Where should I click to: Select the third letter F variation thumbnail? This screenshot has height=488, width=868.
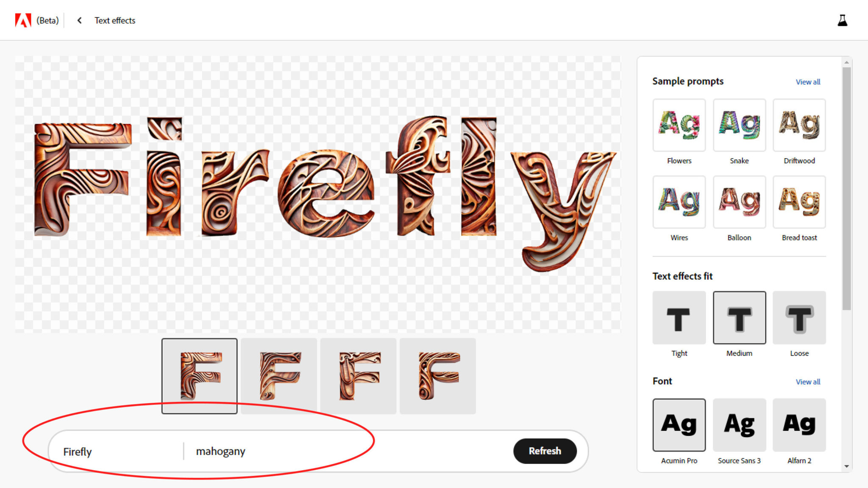[359, 376]
